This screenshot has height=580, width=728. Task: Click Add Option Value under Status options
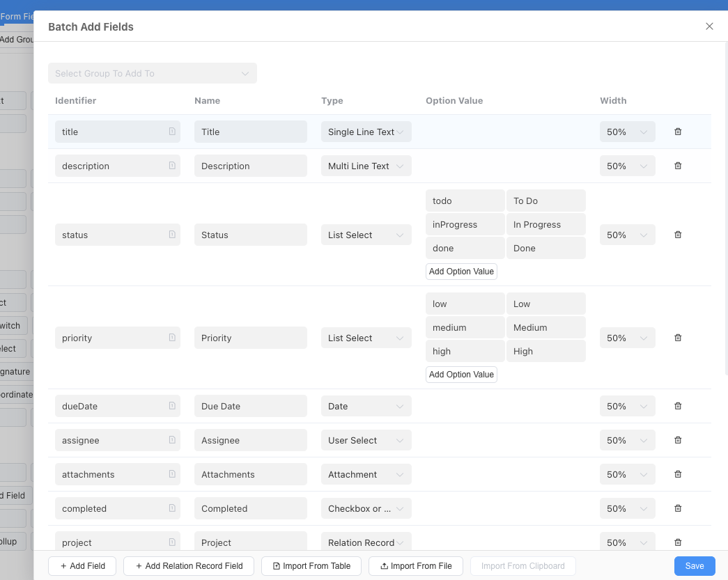[461, 272]
